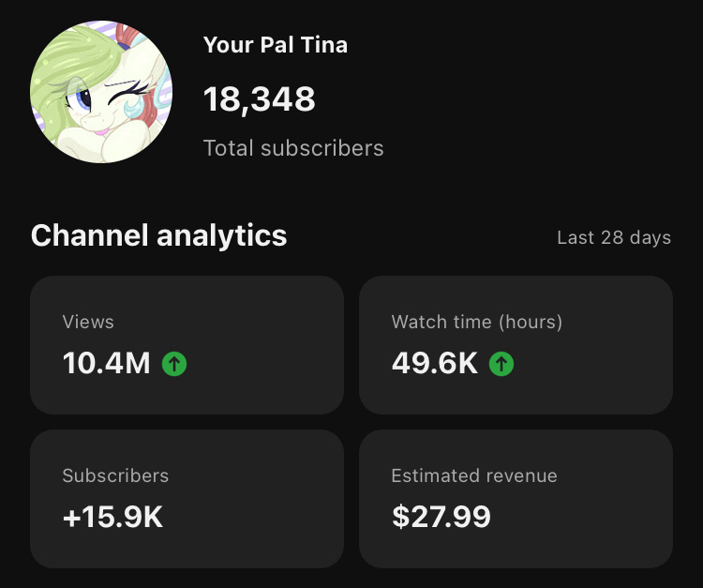Image resolution: width=703 pixels, height=588 pixels.
Task: Click the green up arrow beside Views
Action: pyautogui.click(x=174, y=364)
